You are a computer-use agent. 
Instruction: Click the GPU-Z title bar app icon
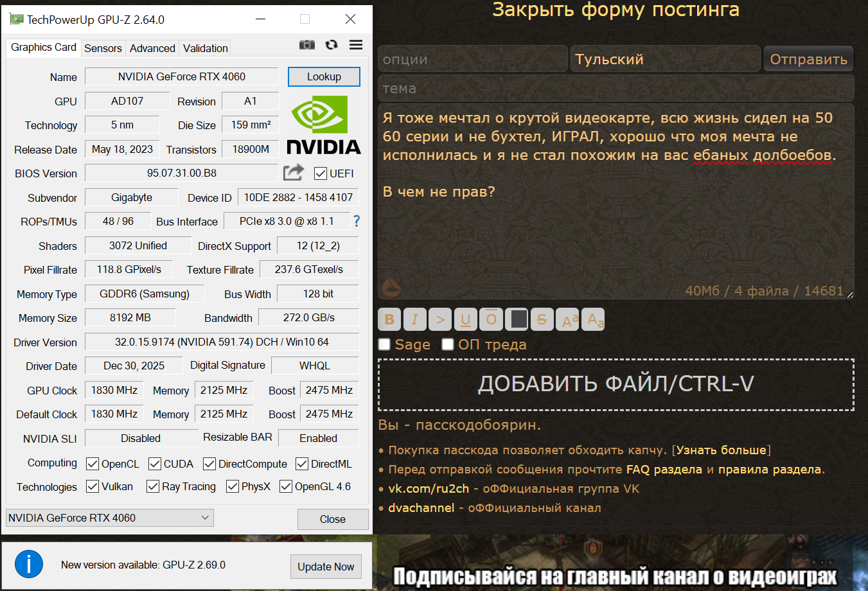pos(16,19)
